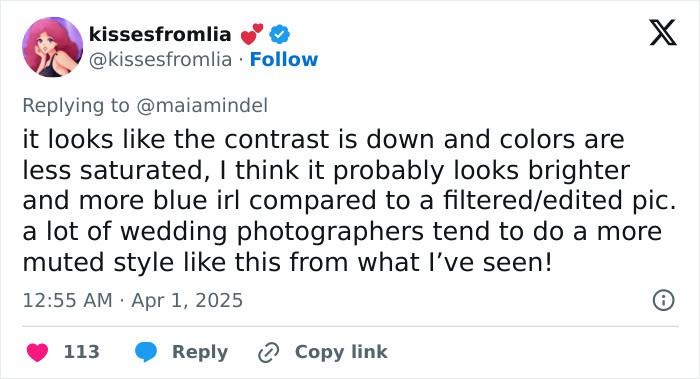
Task: Click the chain link icon beside Copy link
Action: point(269,353)
